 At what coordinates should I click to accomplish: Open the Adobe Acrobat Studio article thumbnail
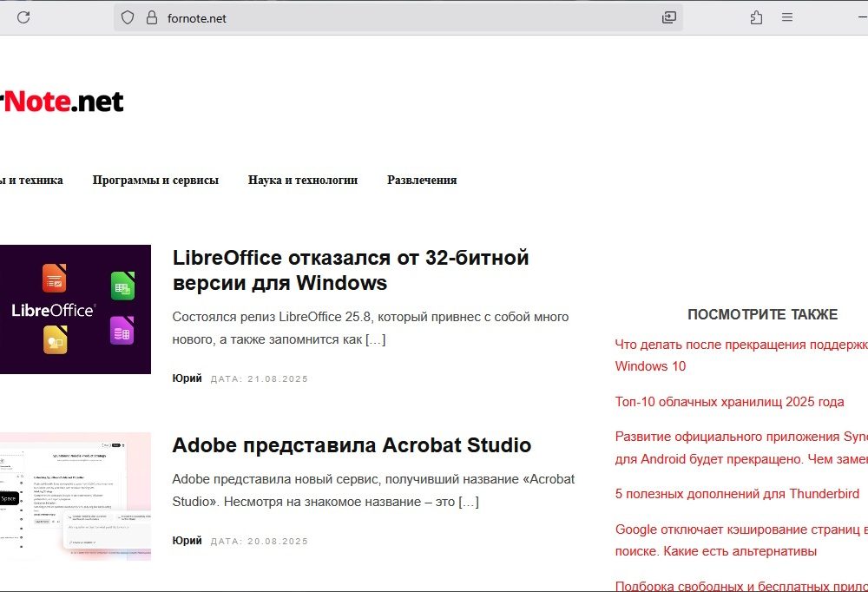[x=75, y=496]
